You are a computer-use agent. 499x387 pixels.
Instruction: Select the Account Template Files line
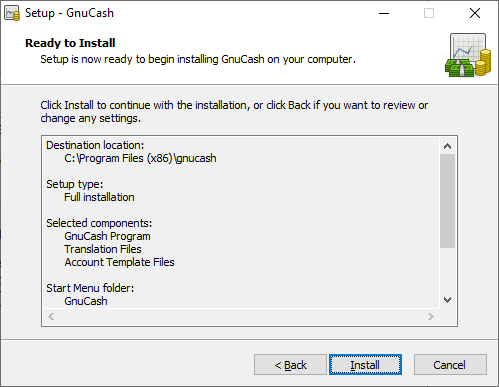pos(119,262)
